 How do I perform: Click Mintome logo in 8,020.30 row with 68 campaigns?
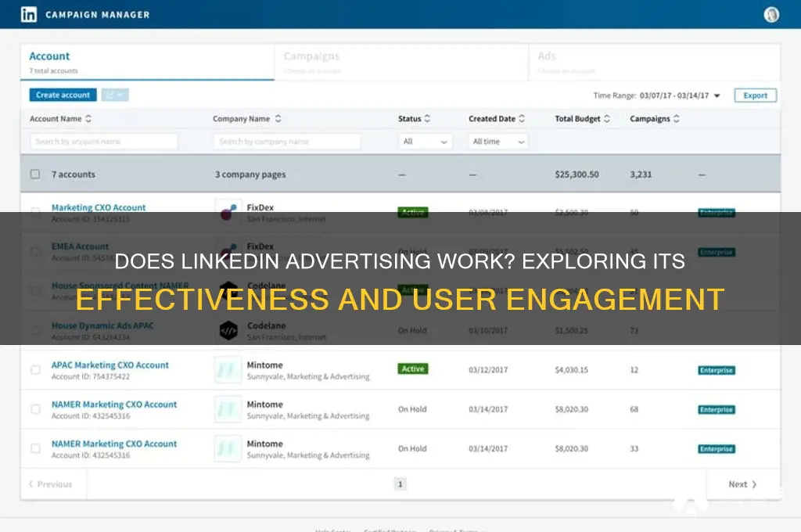click(x=228, y=409)
